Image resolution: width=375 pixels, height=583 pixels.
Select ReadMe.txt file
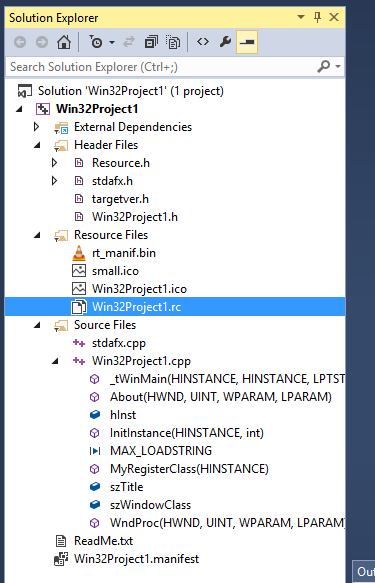(x=103, y=541)
